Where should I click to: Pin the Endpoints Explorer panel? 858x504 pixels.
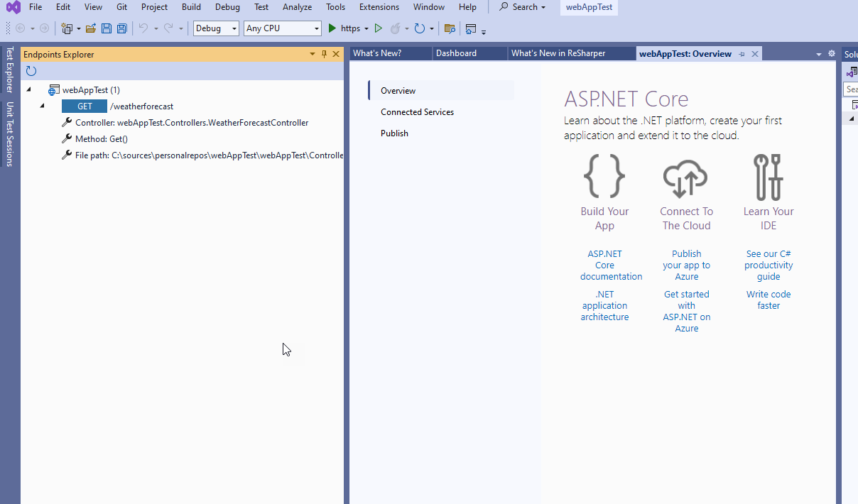(324, 54)
